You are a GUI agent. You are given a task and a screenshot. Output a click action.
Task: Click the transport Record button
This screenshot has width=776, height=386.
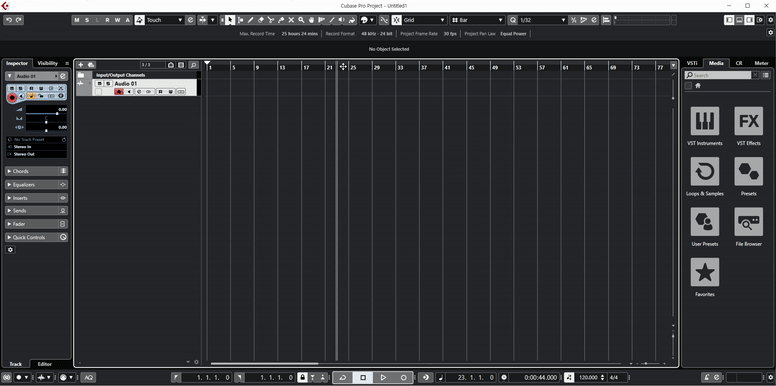click(403, 377)
